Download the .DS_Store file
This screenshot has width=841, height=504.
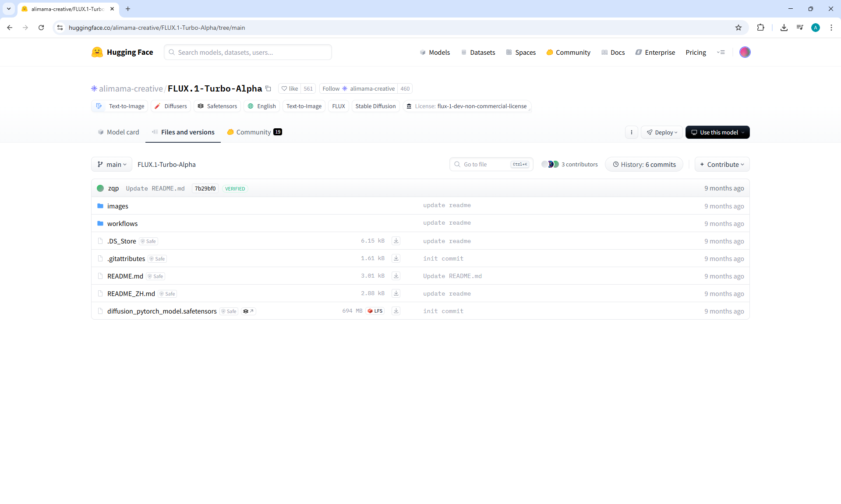(396, 241)
